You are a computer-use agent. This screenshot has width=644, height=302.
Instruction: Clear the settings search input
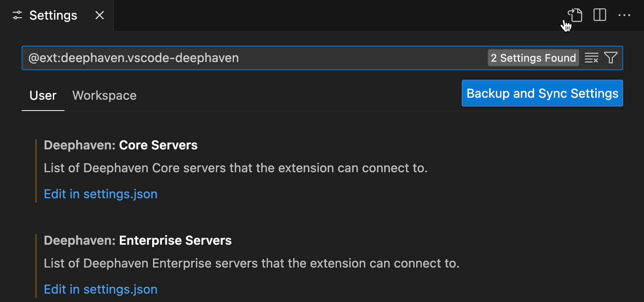[591, 58]
